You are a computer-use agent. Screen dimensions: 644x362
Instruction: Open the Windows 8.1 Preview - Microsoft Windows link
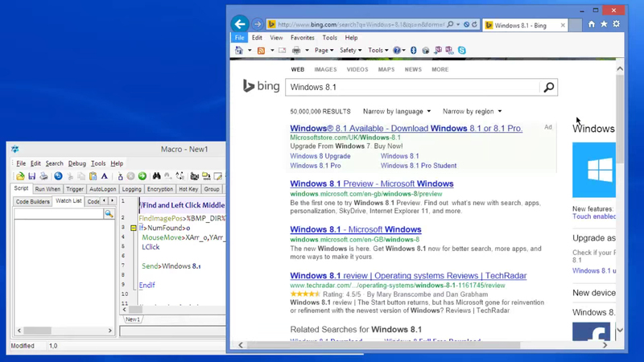pos(372,184)
